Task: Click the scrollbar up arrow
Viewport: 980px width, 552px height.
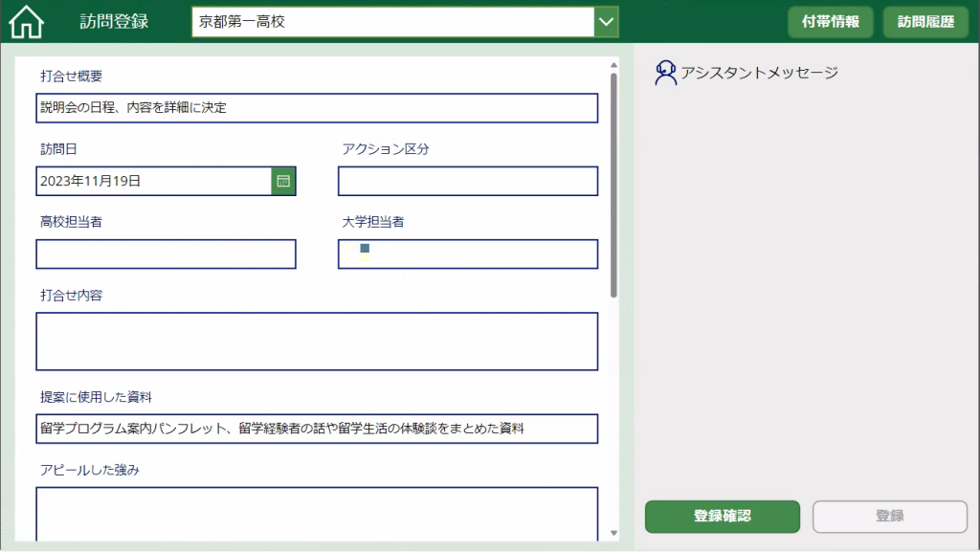Action: point(613,65)
